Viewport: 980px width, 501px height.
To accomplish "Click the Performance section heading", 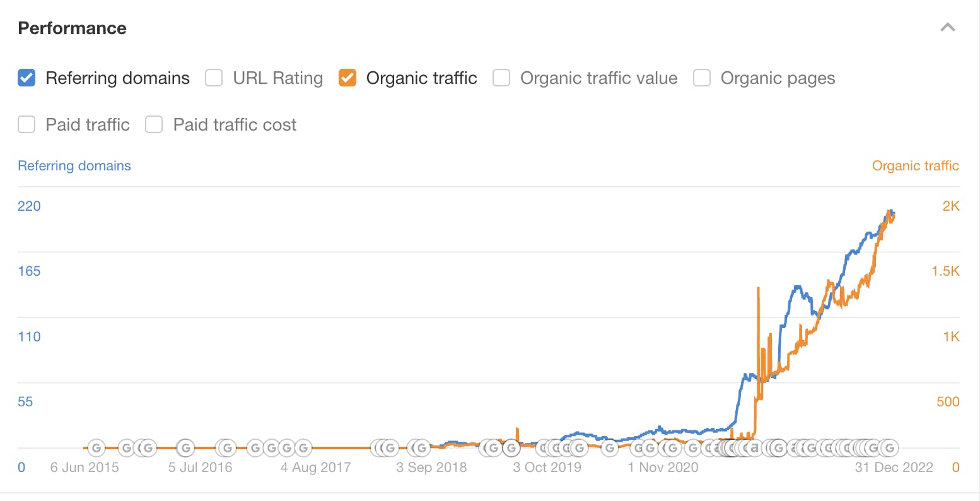I will click(72, 28).
